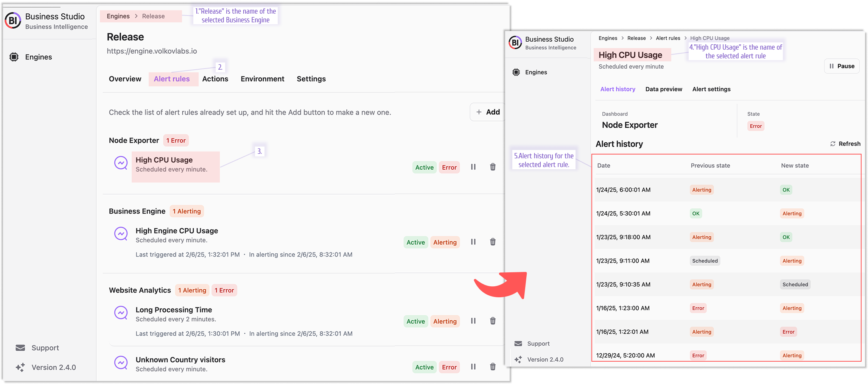Open High Engine CPU Usage alert rule
The height and width of the screenshot is (384, 868).
tap(177, 231)
